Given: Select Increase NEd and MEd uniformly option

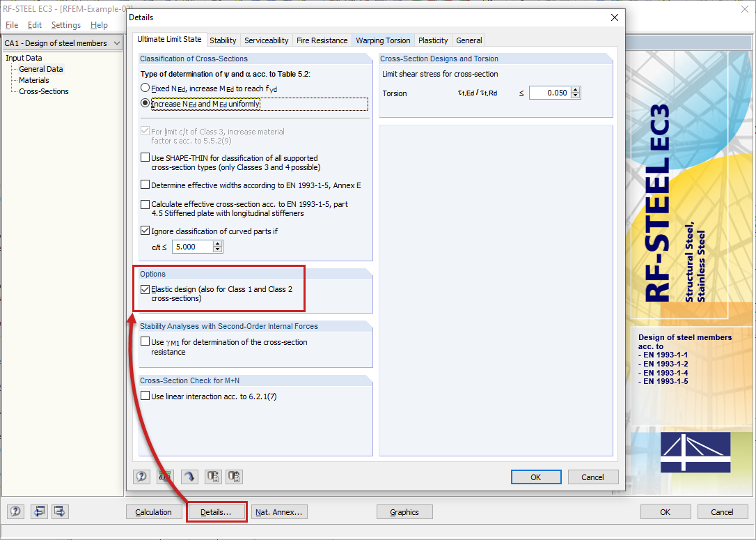Looking at the screenshot, I should click(145, 103).
